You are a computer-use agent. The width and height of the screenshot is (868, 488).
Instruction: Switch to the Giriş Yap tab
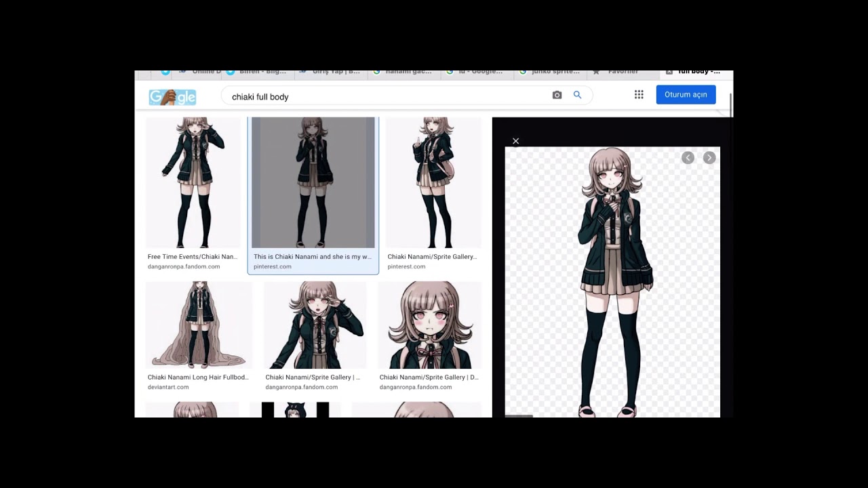pos(332,71)
